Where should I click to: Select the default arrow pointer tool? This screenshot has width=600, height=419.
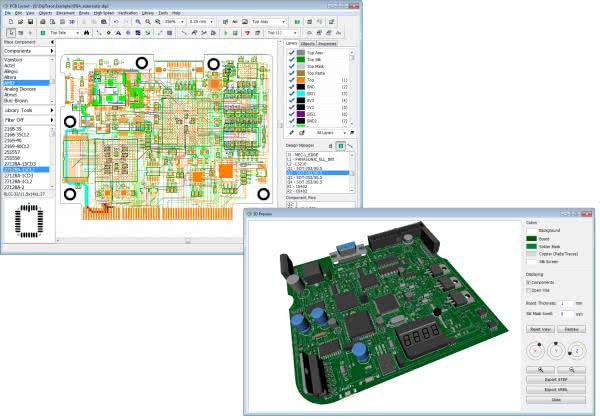point(8,33)
